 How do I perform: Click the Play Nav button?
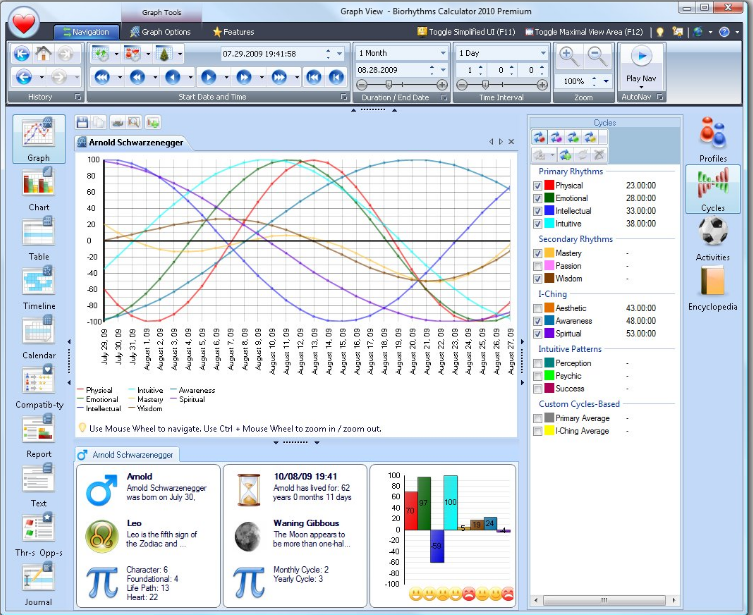point(641,66)
